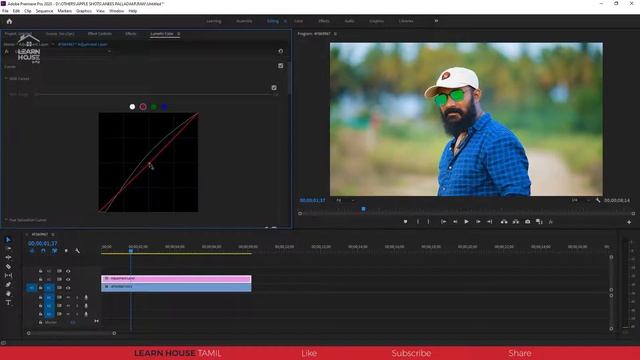Click Add Marker in Program monitor

tap(405, 222)
